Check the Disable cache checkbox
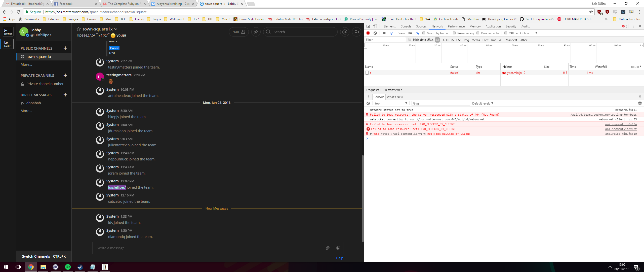644x272 pixels. pos(478,33)
